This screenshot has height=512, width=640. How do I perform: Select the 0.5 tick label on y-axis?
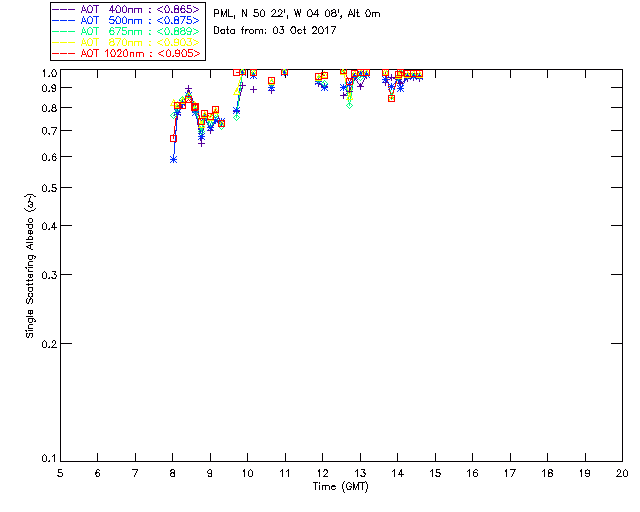46,188
